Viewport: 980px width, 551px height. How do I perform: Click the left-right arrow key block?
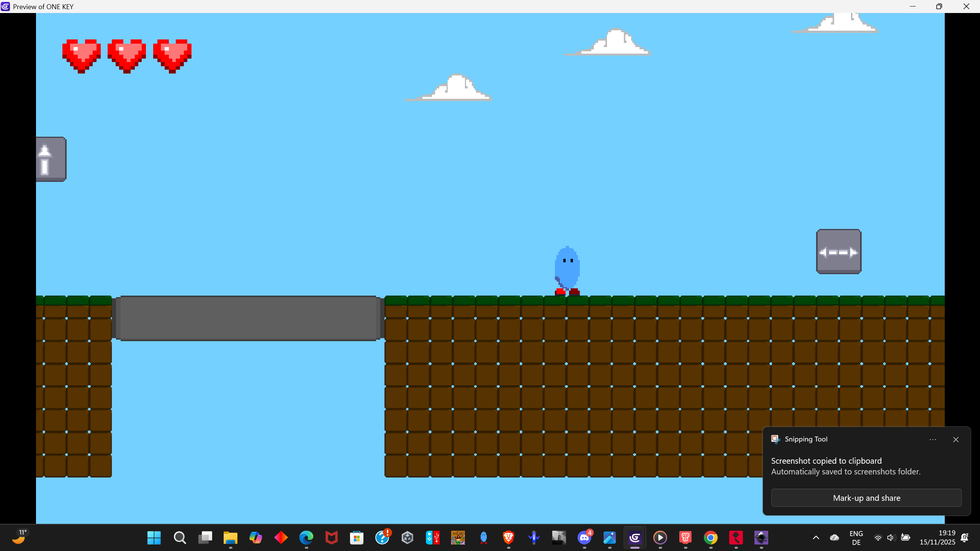click(838, 252)
